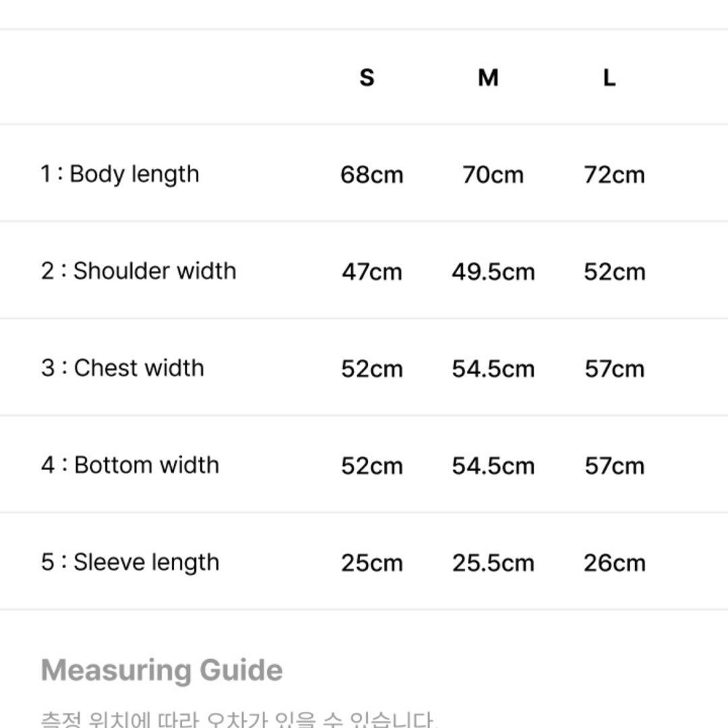Select the M size column header
Screen dimensions: 728x728
488,78
